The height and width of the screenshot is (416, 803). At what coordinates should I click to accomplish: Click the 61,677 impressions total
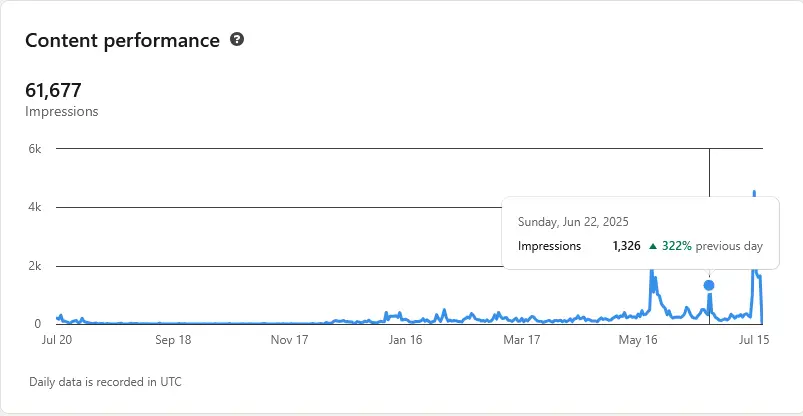click(x=53, y=91)
